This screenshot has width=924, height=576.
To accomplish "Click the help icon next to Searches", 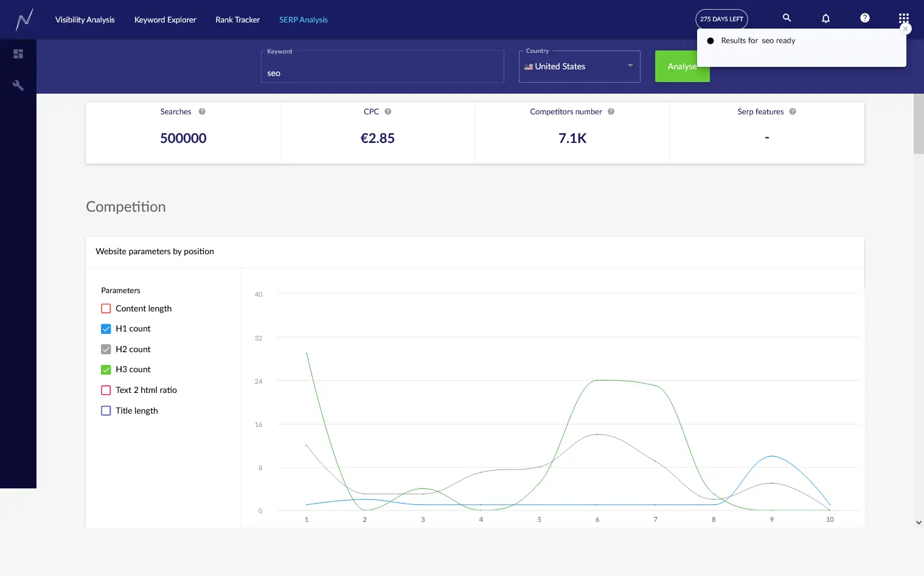I will tap(202, 112).
